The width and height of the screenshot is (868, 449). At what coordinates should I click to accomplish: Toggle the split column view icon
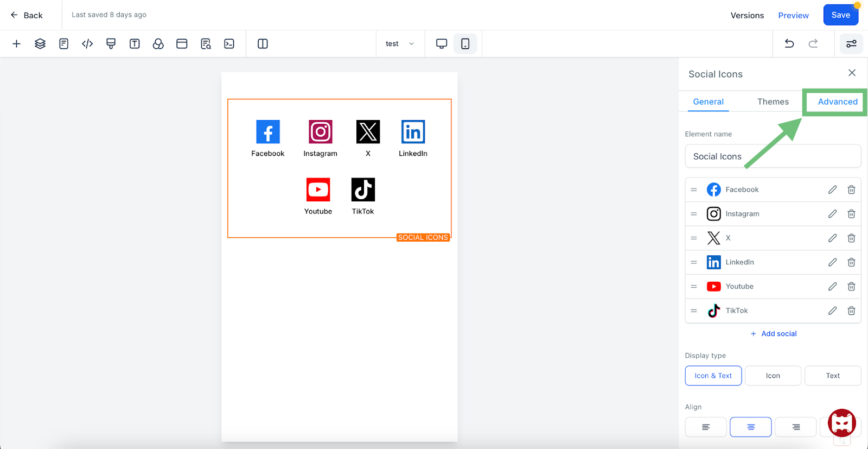(263, 44)
